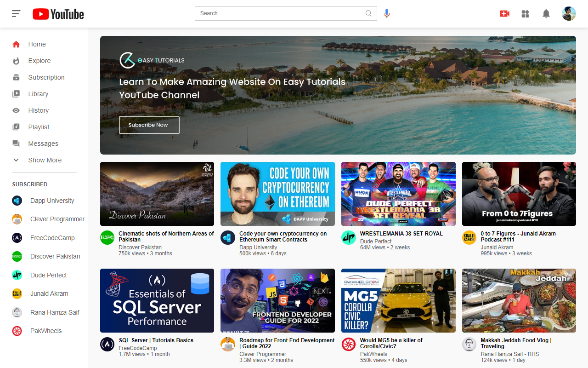Image resolution: width=588 pixels, height=368 pixels.
Task: Open From 0 to 7Figures thumbnail
Action: [519, 194]
